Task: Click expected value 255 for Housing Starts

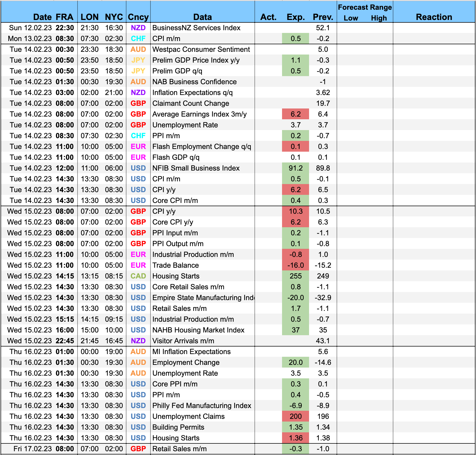Action: pyautogui.click(x=296, y=276)
